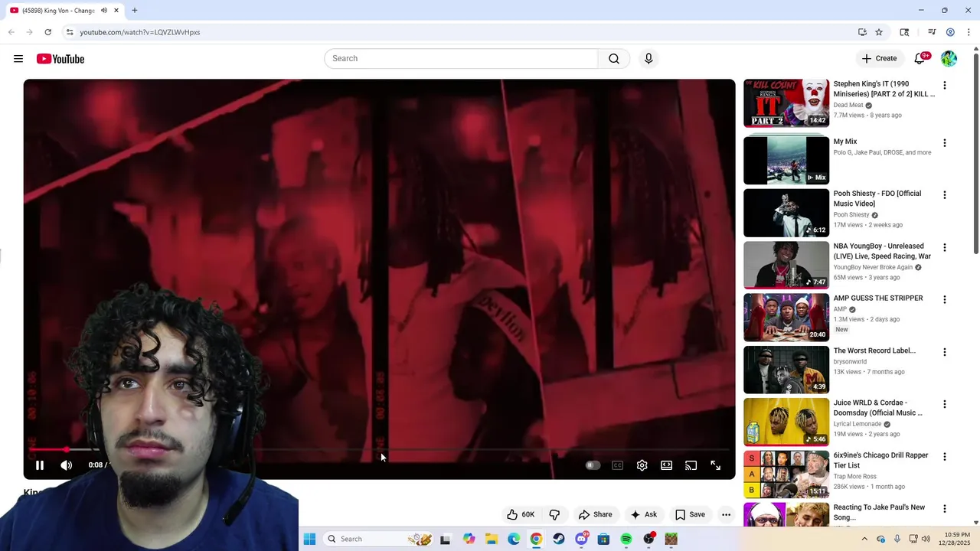Open options menu for My Mix
This screenshot has width=980, height=551.
(x=944, y=143)
